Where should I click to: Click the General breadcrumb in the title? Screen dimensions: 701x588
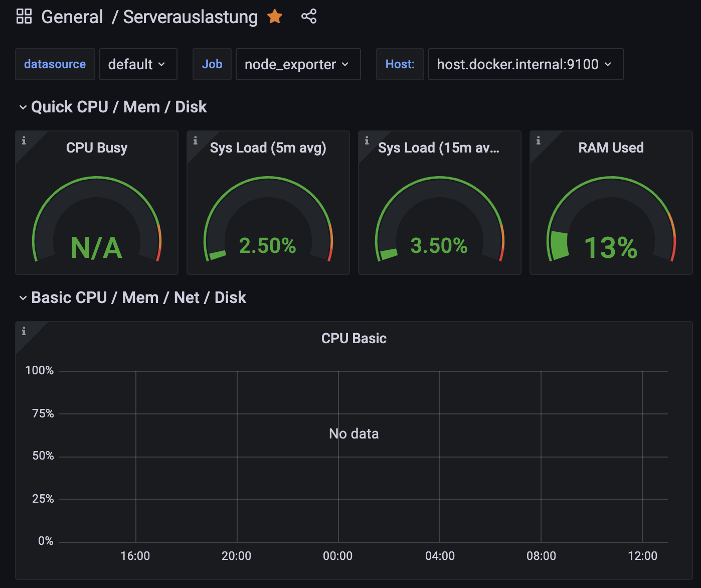(72, 17)
